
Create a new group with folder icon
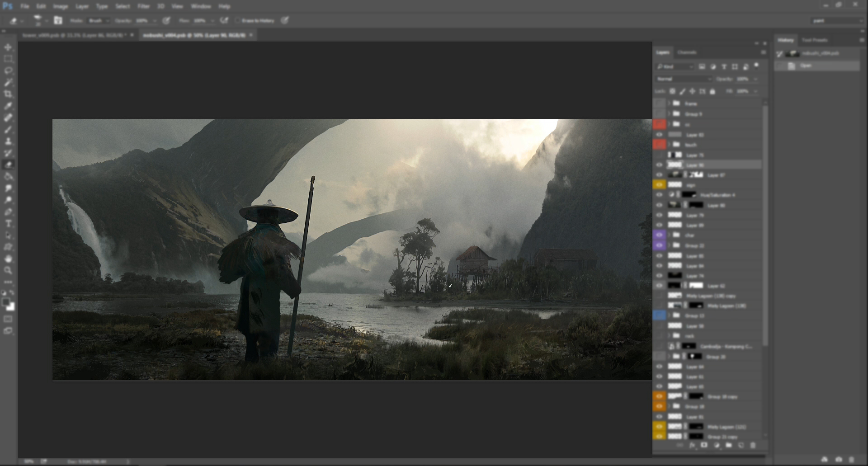point(728,445)
